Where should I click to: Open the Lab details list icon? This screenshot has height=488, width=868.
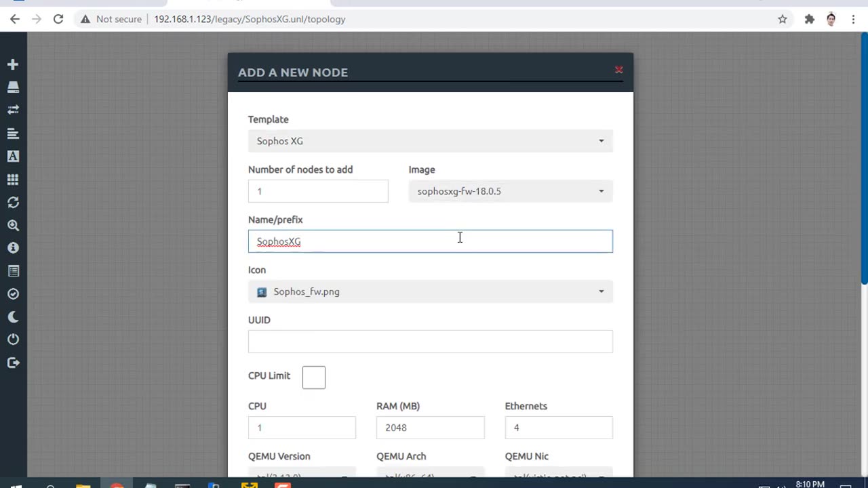coord(13,271)
